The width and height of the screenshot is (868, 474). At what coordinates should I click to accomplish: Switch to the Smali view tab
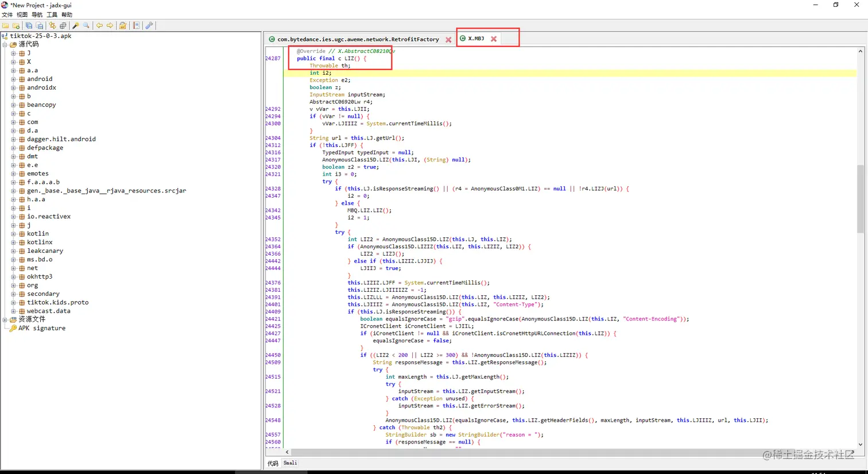290,463
